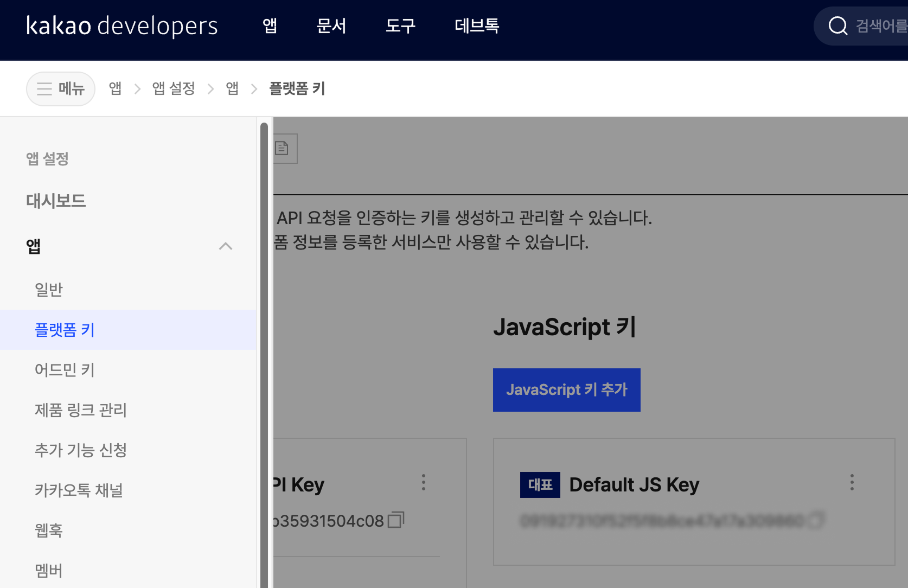Click the search magnifier icon
The height and width of the screenshot is (588, 908).
click(838, 25)
